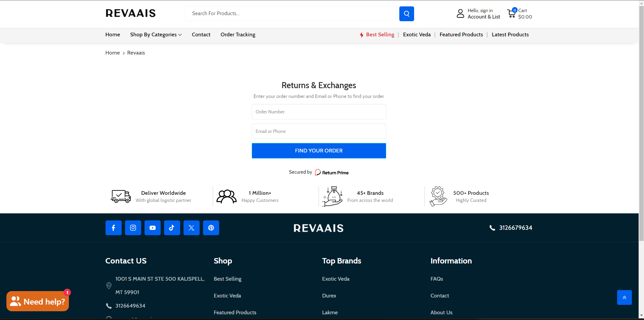Open the footer Exotic Veda shop link
The image size is (644, 320).
(x=227, y=296)
